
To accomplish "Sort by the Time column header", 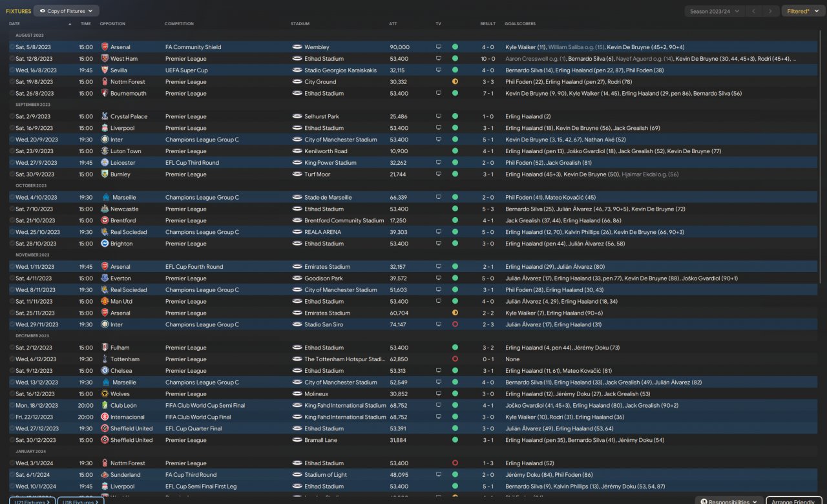I will click(x=86, y=24).
